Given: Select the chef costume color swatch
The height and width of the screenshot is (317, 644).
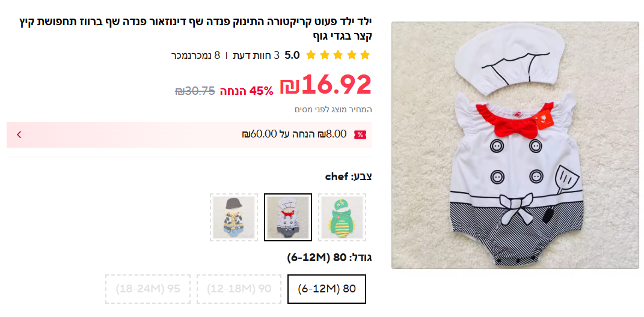Looking at the screenshot, I should (288, 217).
